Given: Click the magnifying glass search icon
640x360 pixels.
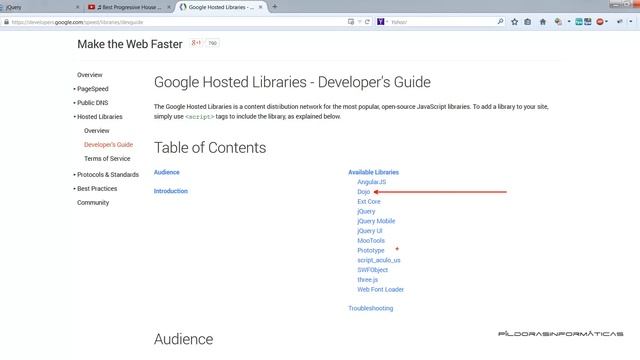Looking at the screenshot, I should point(500,22).
